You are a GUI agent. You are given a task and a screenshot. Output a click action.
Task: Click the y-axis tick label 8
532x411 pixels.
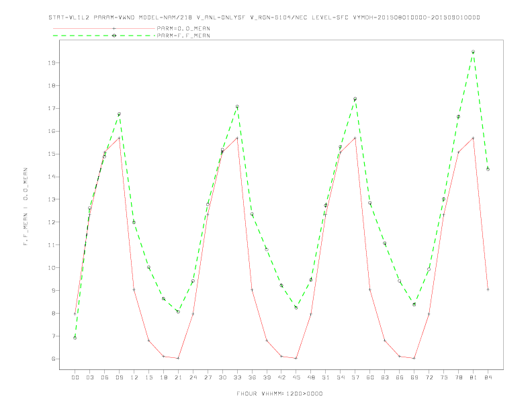click(x=53, y=314)
